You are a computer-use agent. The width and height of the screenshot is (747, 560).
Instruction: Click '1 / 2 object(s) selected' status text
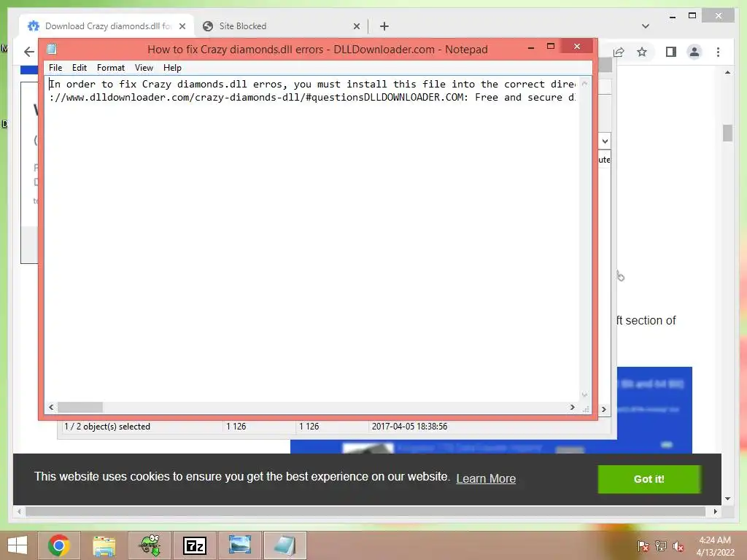click(107, 427)
